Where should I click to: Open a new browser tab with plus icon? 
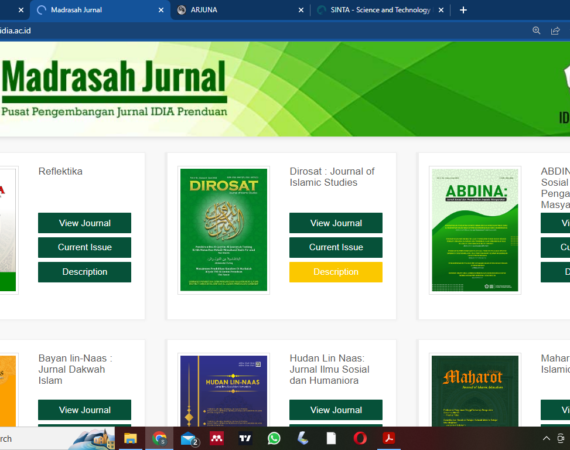(463, 10)
